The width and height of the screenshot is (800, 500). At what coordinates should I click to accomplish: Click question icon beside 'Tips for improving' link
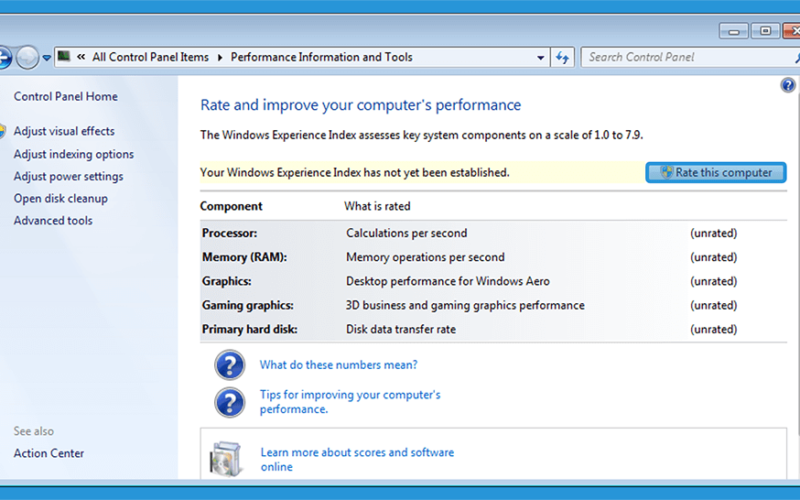click(x=230, y=402)
